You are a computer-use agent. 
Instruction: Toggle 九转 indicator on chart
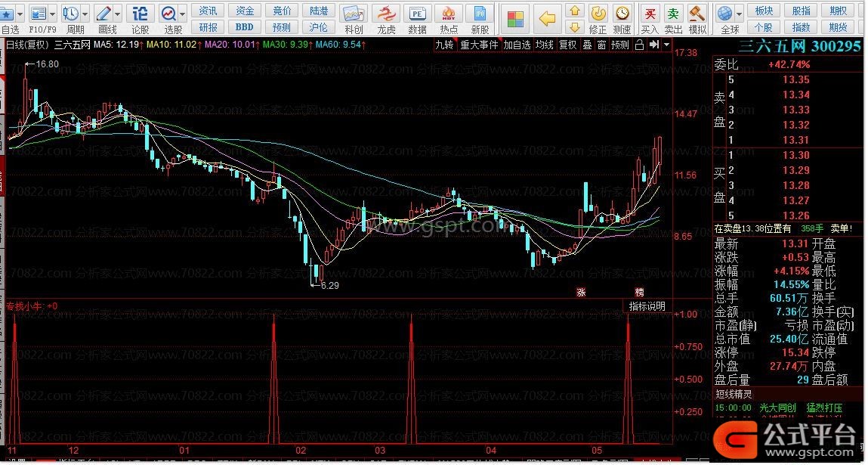point(444,45)
